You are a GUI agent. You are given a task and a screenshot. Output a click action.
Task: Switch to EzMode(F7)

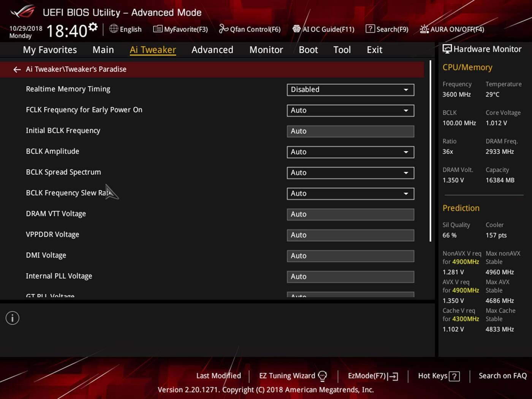tap(372, 376)
